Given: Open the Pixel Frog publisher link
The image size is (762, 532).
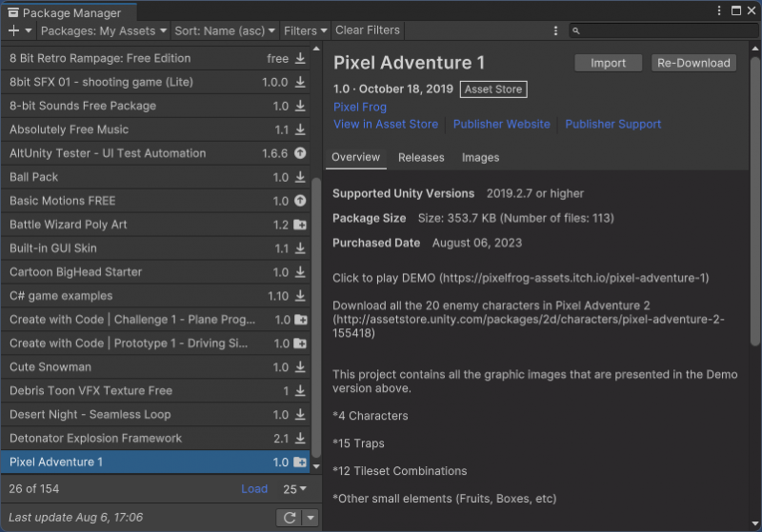Looking at the screenshot, I should coord(360,107).
